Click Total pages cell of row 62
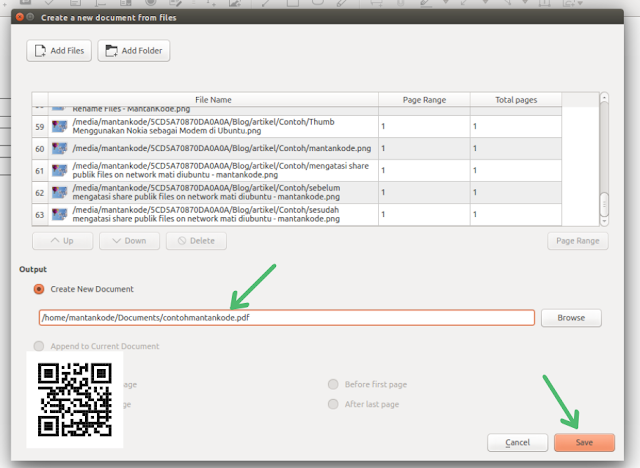Image resolution: width=640 pixels, height=468 pixels. tap(516, 193)
